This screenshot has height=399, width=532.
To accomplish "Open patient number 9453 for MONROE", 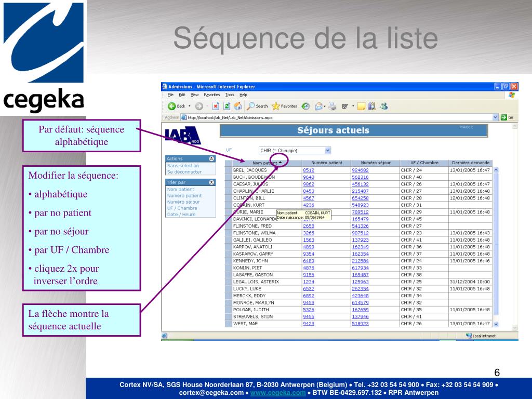I will point(309,303).
